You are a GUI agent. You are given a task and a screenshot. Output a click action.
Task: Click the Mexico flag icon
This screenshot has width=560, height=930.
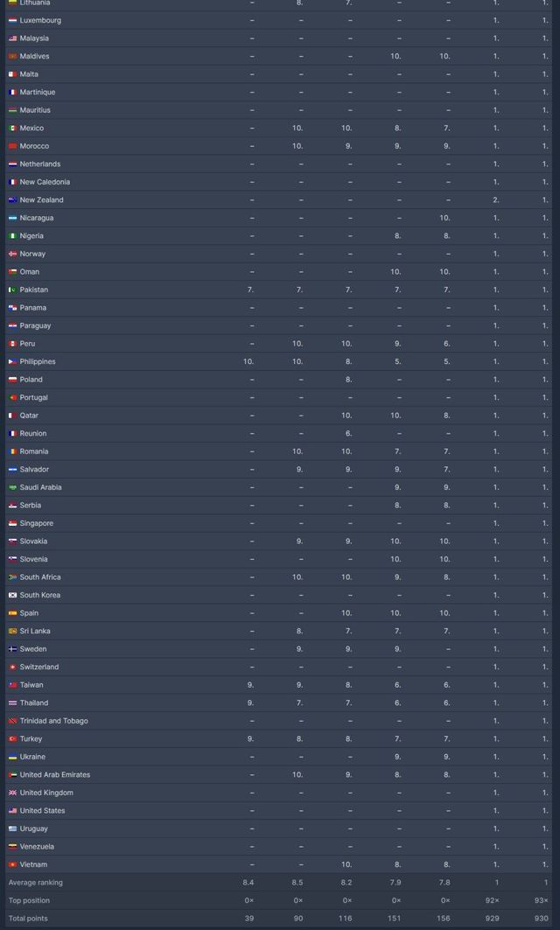click(x=12, y=129)
